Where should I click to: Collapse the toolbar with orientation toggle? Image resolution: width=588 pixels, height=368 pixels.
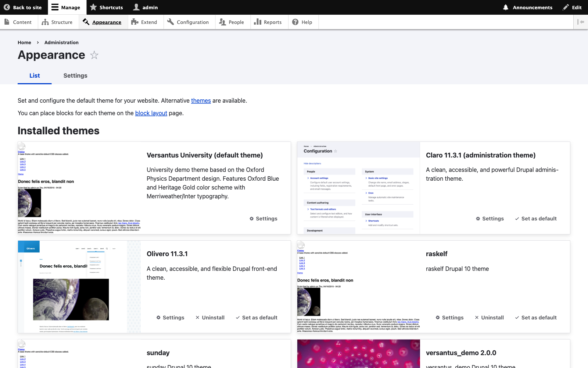click(x=581, y=22)
